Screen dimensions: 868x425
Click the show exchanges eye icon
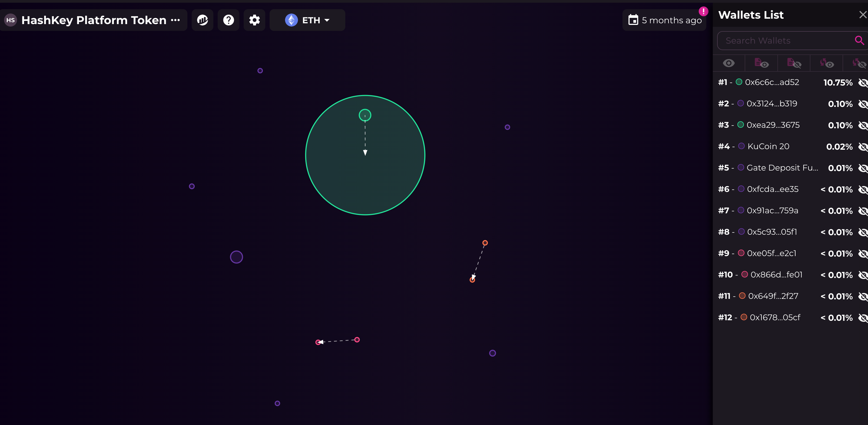click(x=827, y=63)
